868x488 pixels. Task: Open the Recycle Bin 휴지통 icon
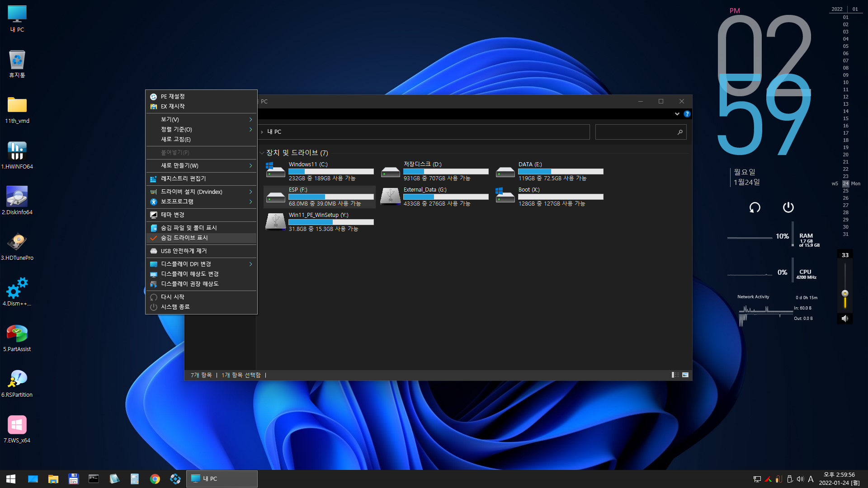17,64
